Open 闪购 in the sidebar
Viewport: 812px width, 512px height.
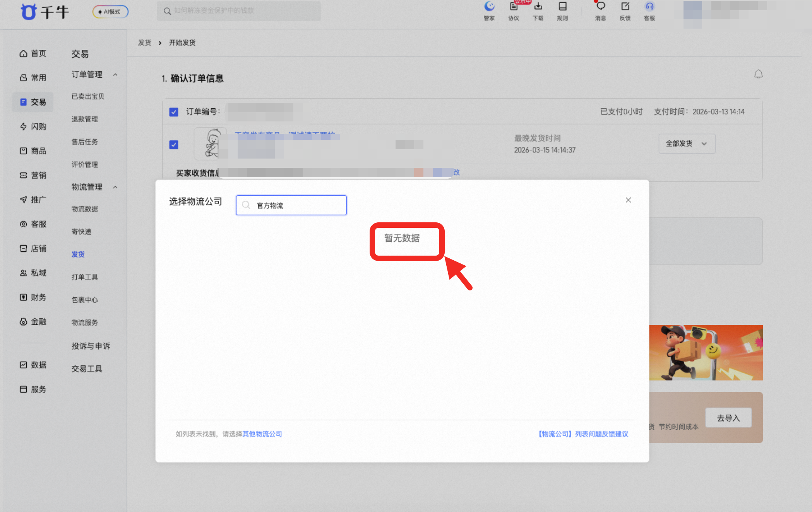[33, 126]
